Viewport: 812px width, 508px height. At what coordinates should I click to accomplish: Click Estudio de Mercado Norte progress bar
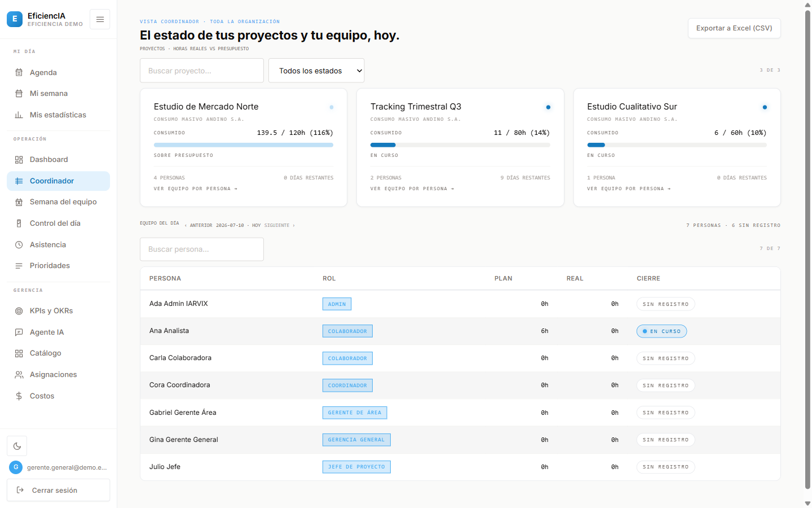point(244,145)
